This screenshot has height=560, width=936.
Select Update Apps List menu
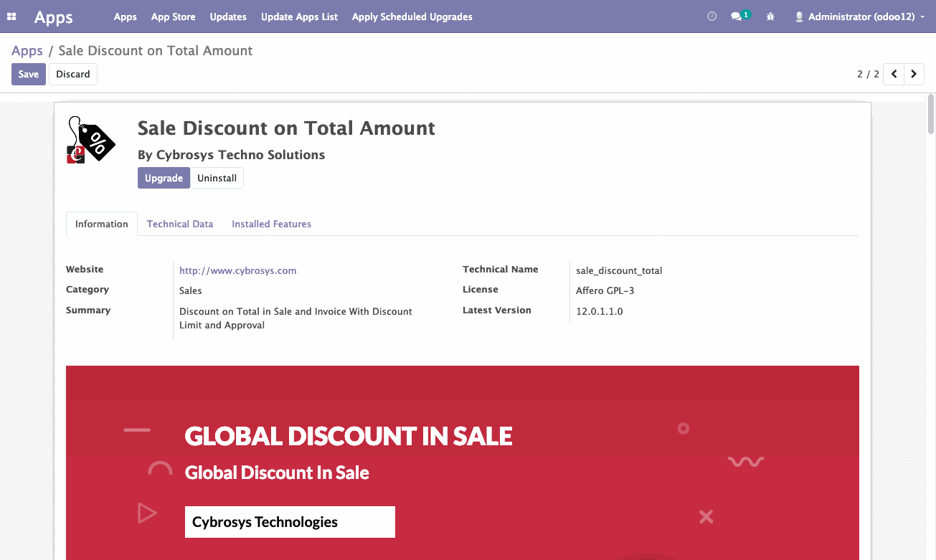(299, 16)
